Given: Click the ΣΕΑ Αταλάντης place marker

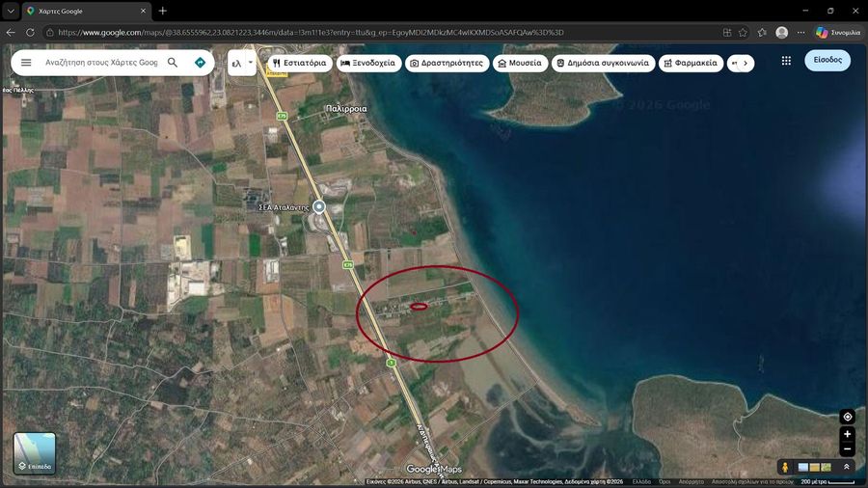Looking at the screenshot, I should pos(319,207).
